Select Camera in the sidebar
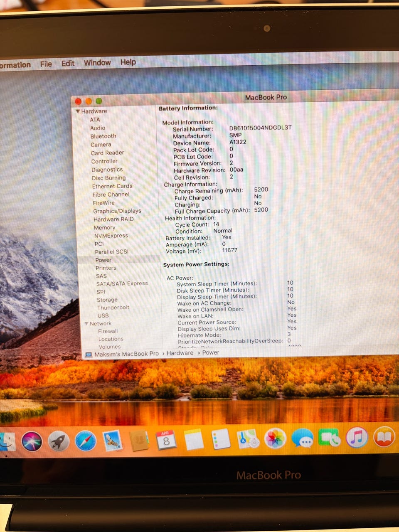This screenshot has width=399, height=532. [101, 145]
